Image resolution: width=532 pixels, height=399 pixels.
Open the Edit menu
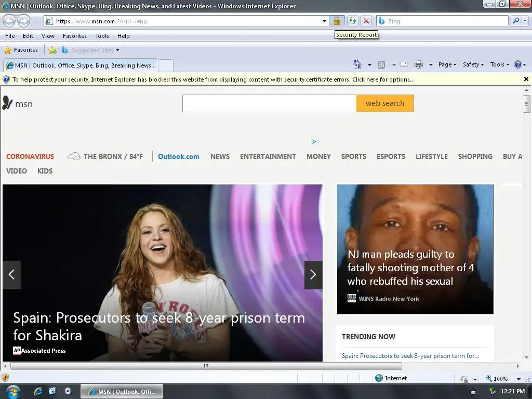(28, 36)
